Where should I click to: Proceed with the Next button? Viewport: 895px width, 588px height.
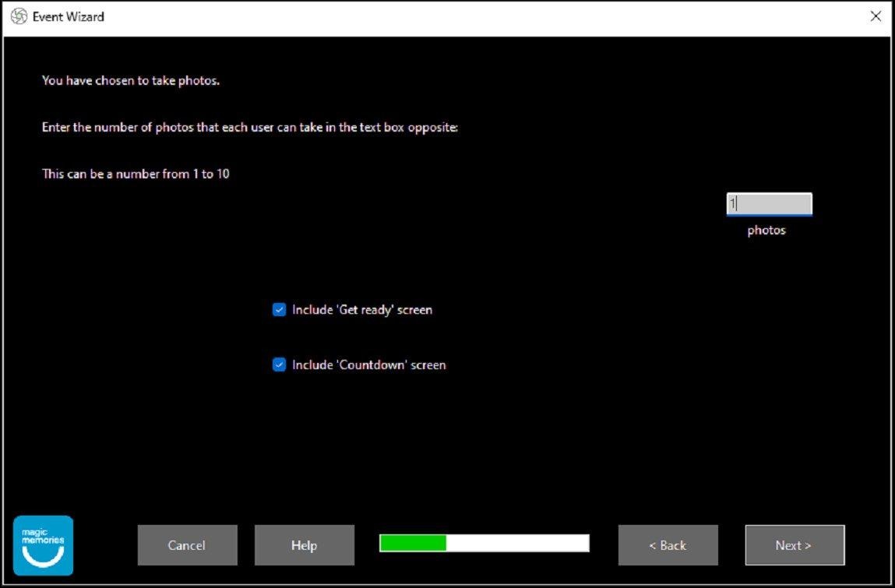click(795, 545)
